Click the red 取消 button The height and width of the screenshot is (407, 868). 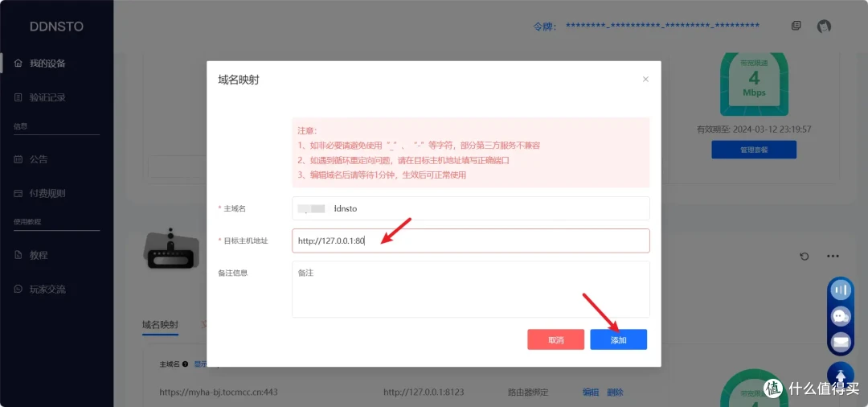click(x=556, y=339)
